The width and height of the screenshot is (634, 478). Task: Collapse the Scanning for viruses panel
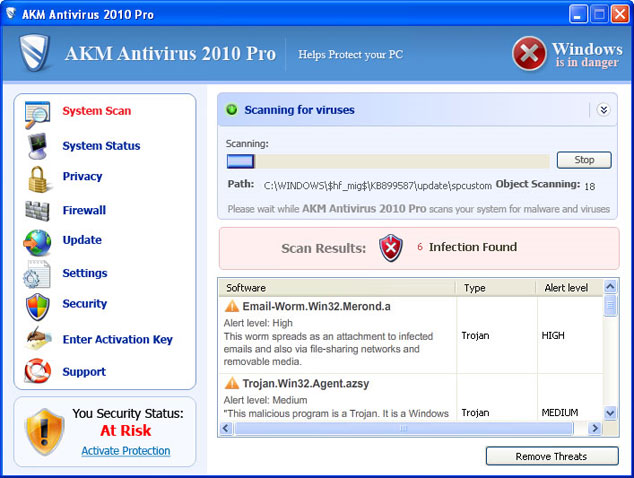603,110
